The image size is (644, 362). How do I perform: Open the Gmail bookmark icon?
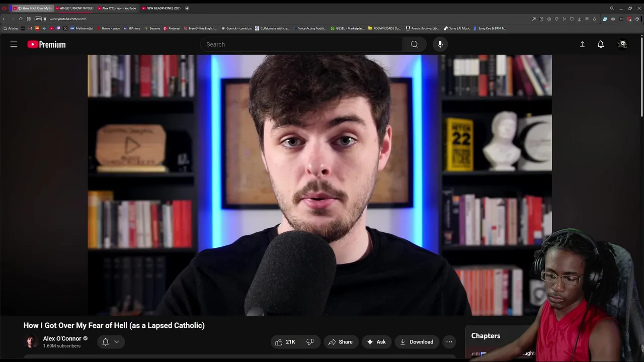(30, 28)
